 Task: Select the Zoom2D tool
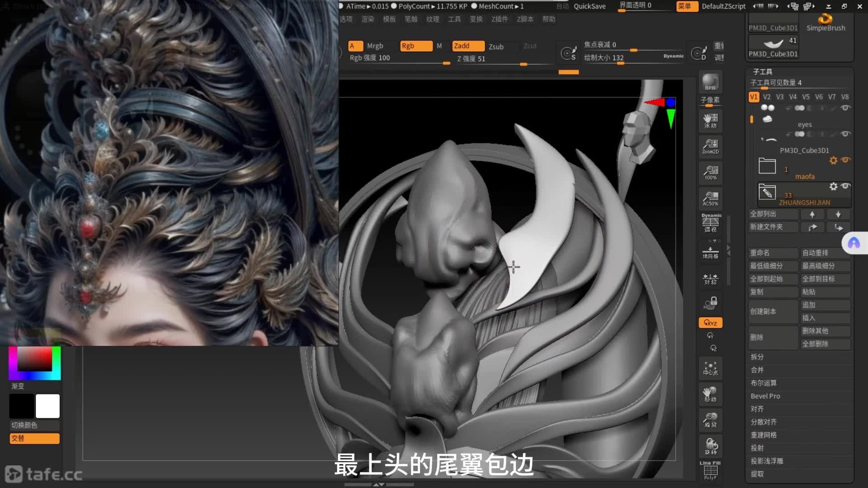pyautogui.click(x=710, y=146)
